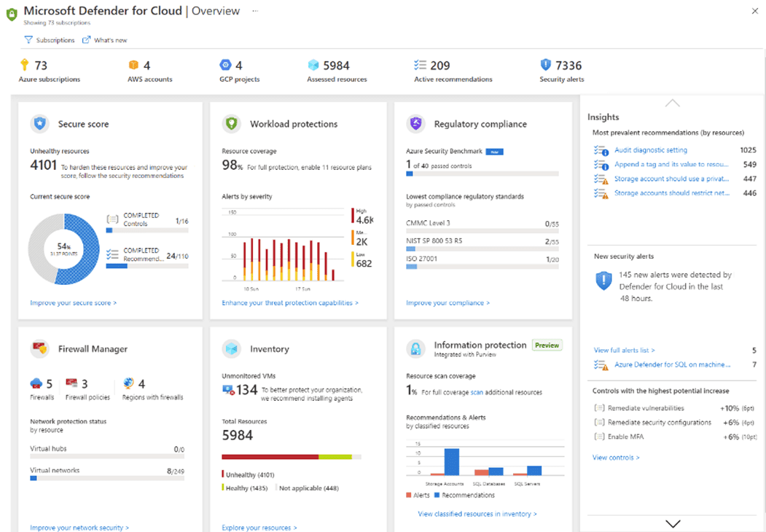The height and width of the screenshot is (532, 766).
Task: Click the Completed Controls list icon
Action: [x=112, y=219]
